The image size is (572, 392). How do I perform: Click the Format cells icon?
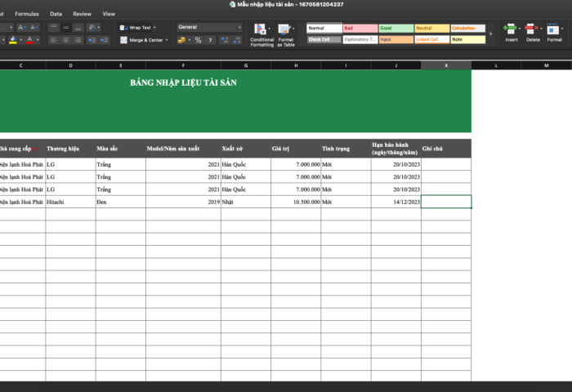click(555, 33)
